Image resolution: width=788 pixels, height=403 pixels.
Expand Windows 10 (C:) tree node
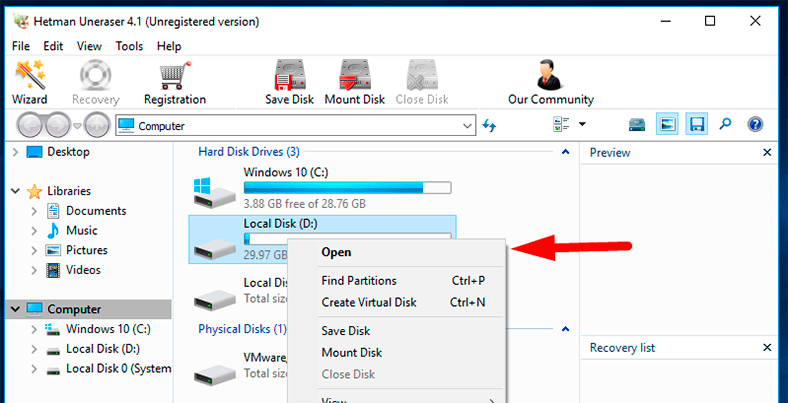point(34,330)
